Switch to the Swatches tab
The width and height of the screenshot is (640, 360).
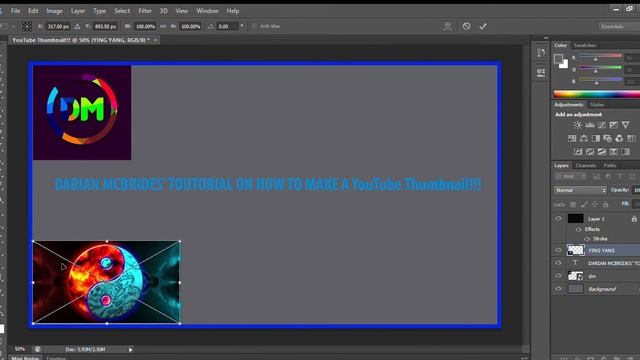584,45
